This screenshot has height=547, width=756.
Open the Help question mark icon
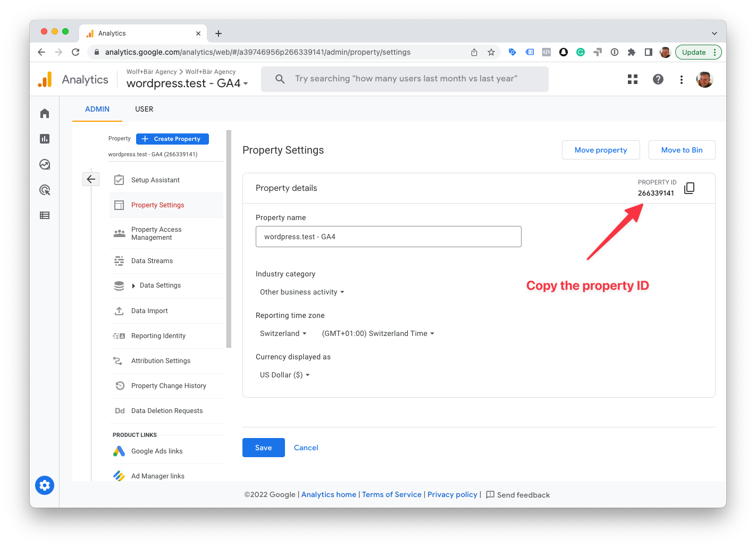click(x=658, y=79)
